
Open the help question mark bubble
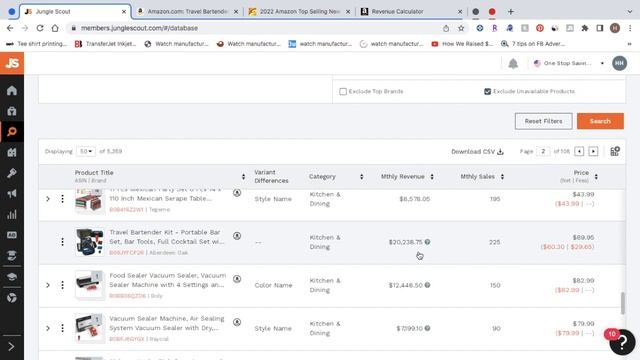point(622,342)
